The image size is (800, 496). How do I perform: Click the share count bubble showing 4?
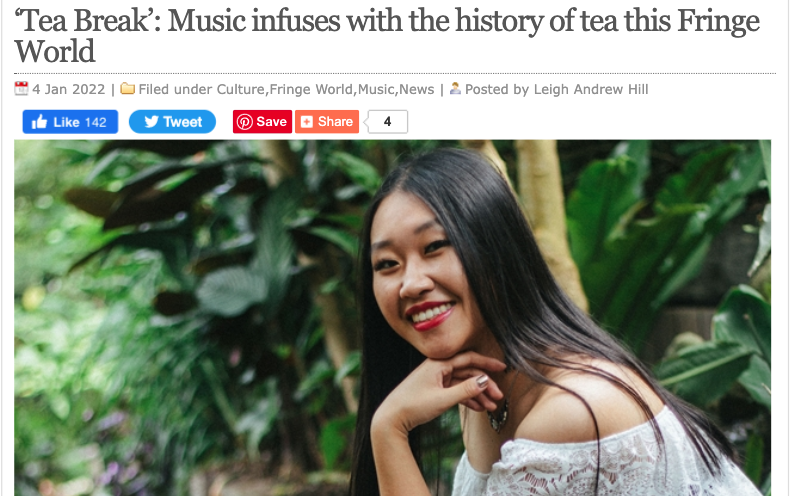(387, 122)
